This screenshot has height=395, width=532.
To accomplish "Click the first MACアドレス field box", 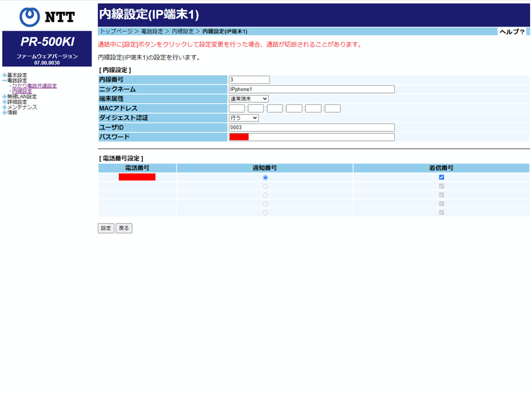I will tap(237, 109).
